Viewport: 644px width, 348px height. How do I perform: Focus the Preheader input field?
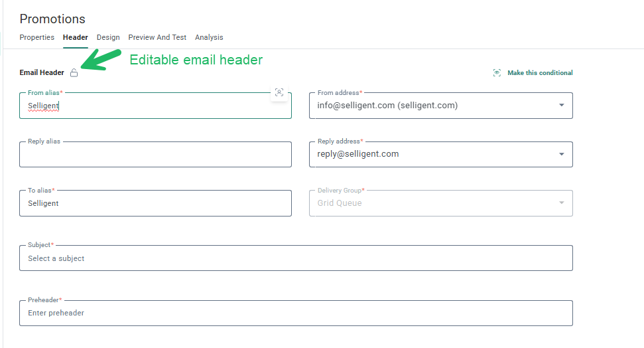click(296, 313)
